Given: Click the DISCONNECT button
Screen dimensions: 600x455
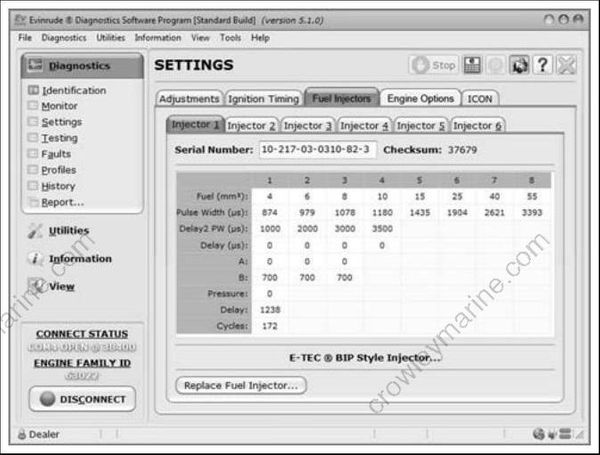Looking at the screenshot, I should click(82, 399).
